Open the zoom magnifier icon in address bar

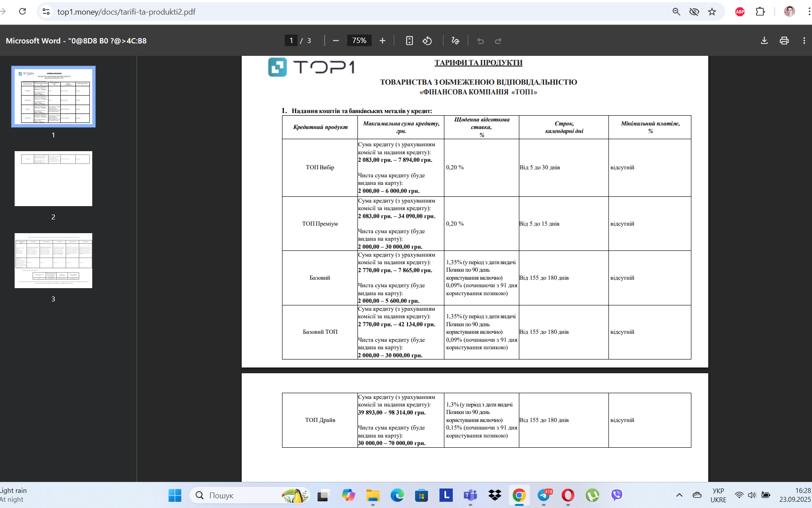coord(676,12)
